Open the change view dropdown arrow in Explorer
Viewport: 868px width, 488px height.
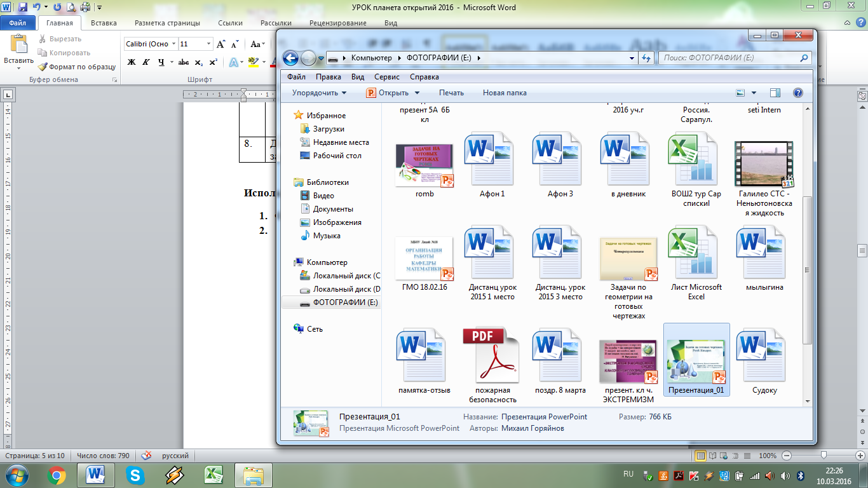click(754, 93)
